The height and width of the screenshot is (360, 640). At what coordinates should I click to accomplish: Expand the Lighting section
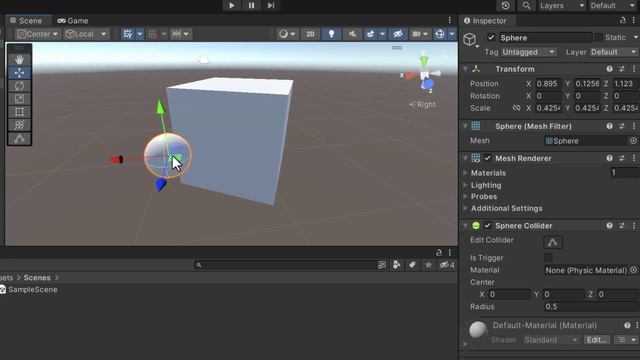(465, 185)
